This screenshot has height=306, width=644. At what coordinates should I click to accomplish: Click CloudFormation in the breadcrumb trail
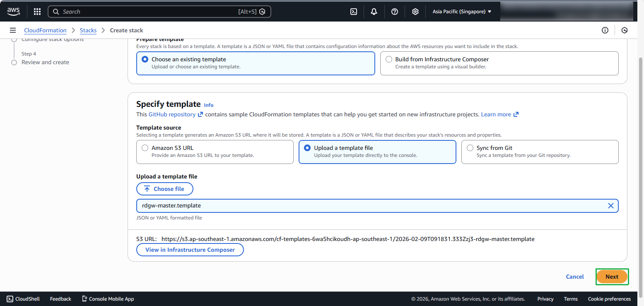click(x=45, y=30)
